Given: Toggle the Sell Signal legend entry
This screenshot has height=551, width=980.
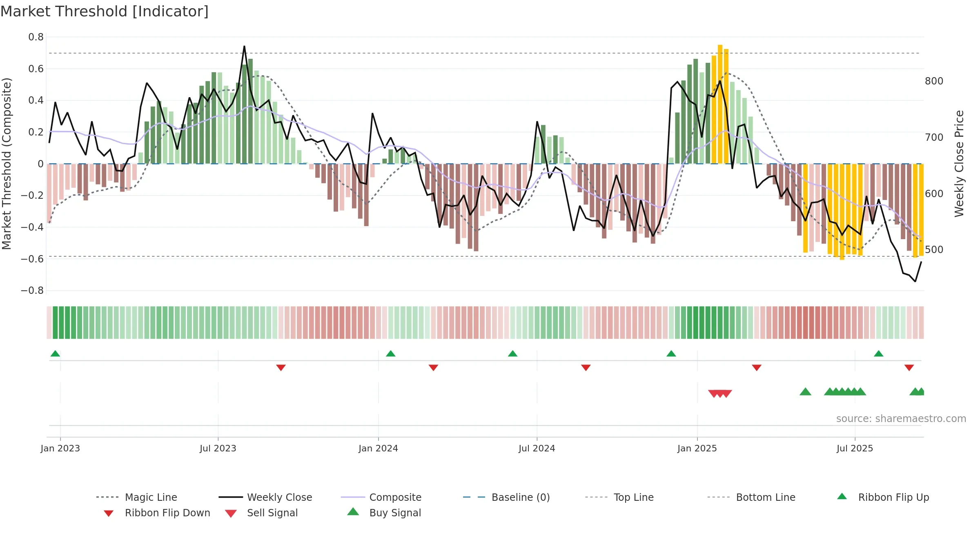Looking at the screenshot, I should click(x=261, y=513).
